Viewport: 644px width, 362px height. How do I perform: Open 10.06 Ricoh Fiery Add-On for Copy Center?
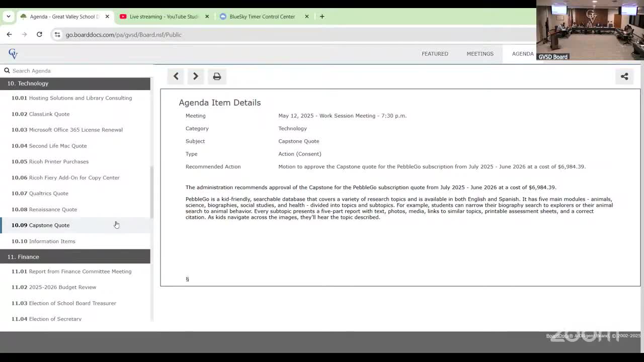tap(75, 177)
